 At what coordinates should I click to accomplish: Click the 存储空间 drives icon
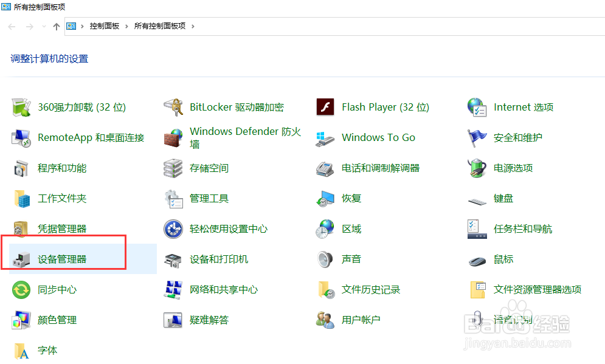pyautogui.click(x=173, y=168)
